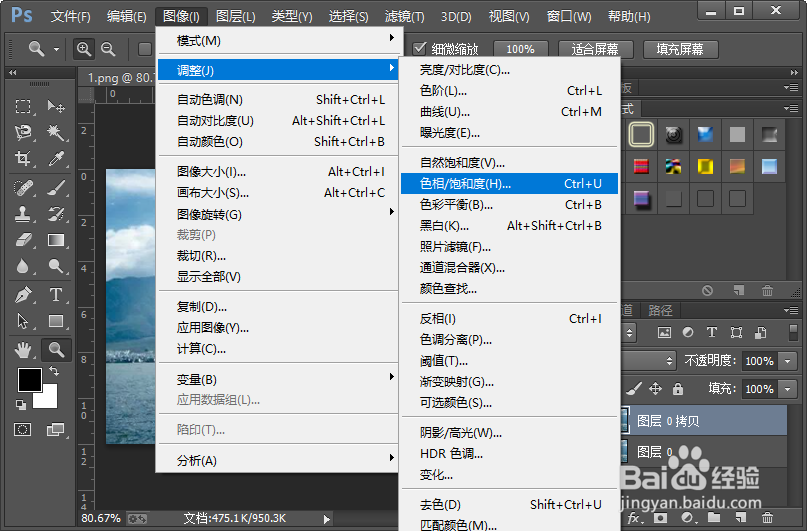Screen dimensions: 807x531
Task: Toggle adjustment layer filter icon
Action: click(x=688, y=332)
